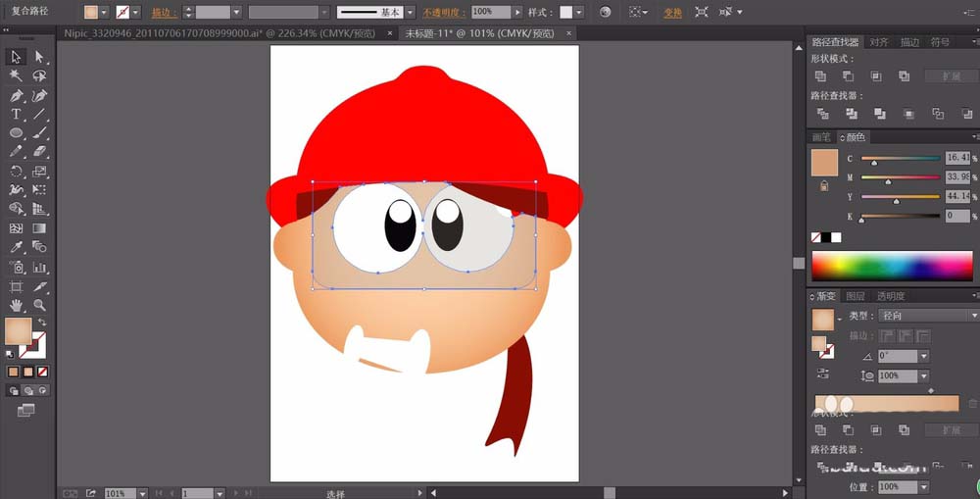Set the fill to None in the toolbox
This screenshot has height=499, width=980.
tap(44, 372)
